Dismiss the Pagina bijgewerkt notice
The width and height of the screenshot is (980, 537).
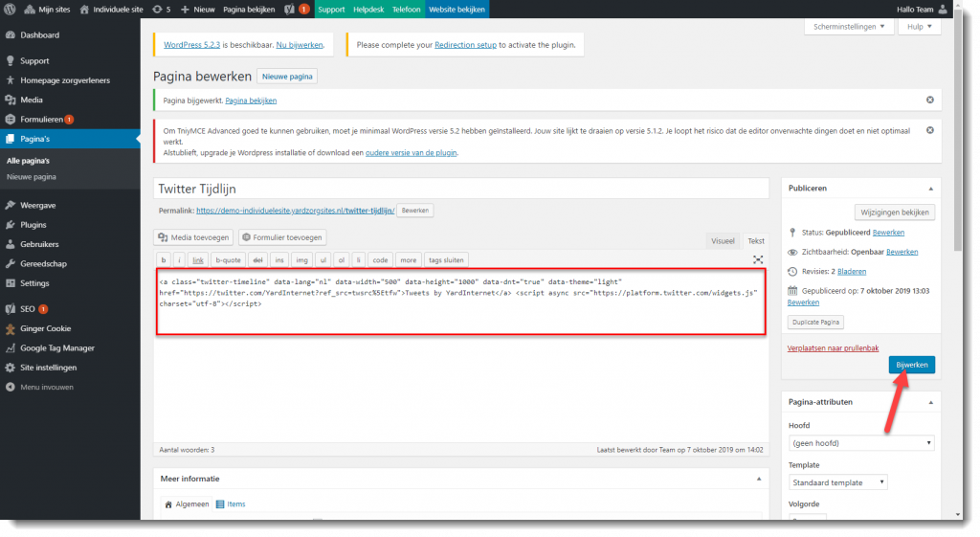pyautogui.click(x=930, y=100)
